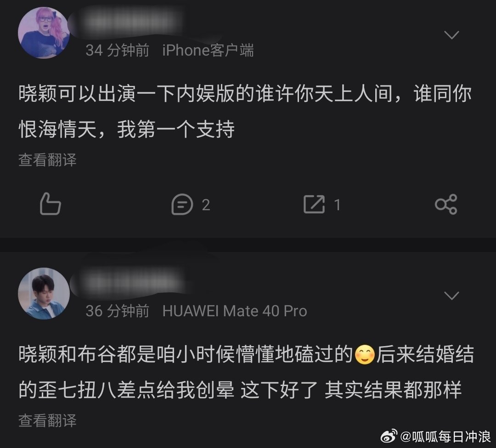Expand the chevron menu on the 36 分钟前 post
Viewport: 496px width, 448px height.
451,296
